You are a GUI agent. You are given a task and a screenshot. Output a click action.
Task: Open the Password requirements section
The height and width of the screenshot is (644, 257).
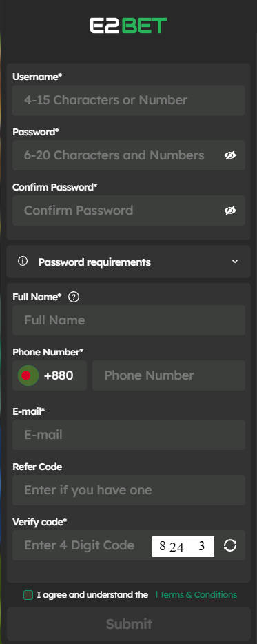[x=128, y=262]
